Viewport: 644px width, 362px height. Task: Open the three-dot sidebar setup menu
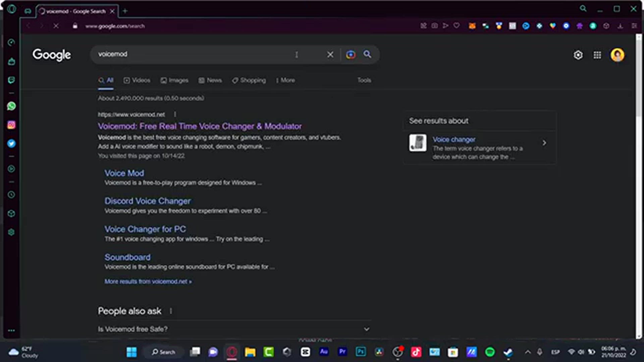11,330
